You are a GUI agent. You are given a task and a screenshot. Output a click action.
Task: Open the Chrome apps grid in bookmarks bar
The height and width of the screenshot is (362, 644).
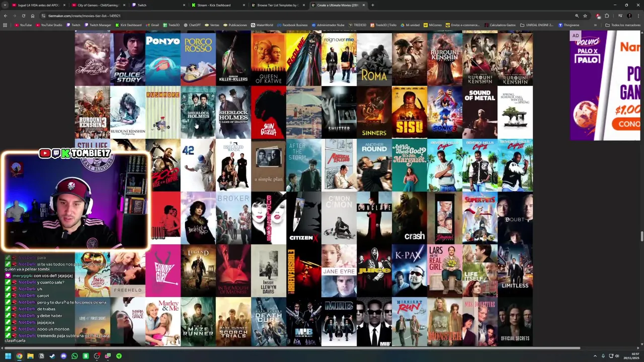click(5, 25)
